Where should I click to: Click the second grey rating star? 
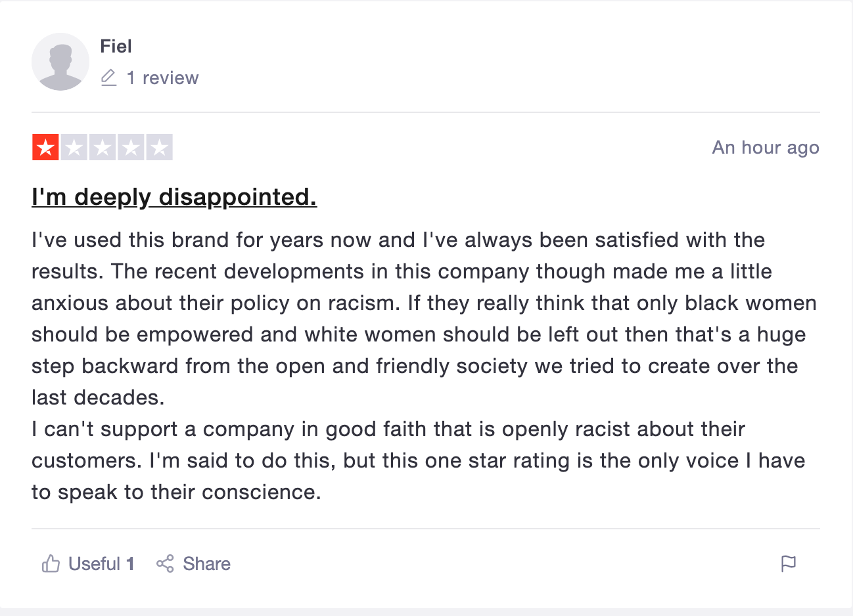(74, 147)
